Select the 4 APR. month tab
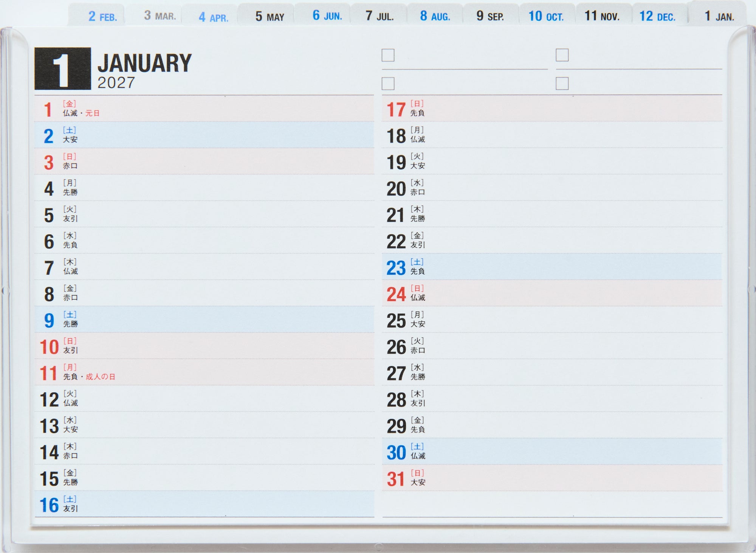Viewport: 756px width, 553px height. tap(210, 16)
